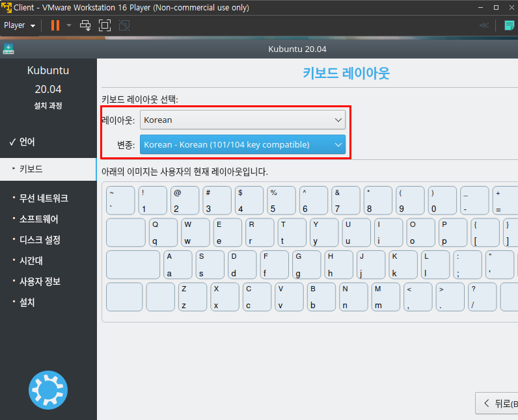This screenshot has width=518, height=420.
Task: Select the 시간대 step in sidebar
Action: (x=31, y=261)
